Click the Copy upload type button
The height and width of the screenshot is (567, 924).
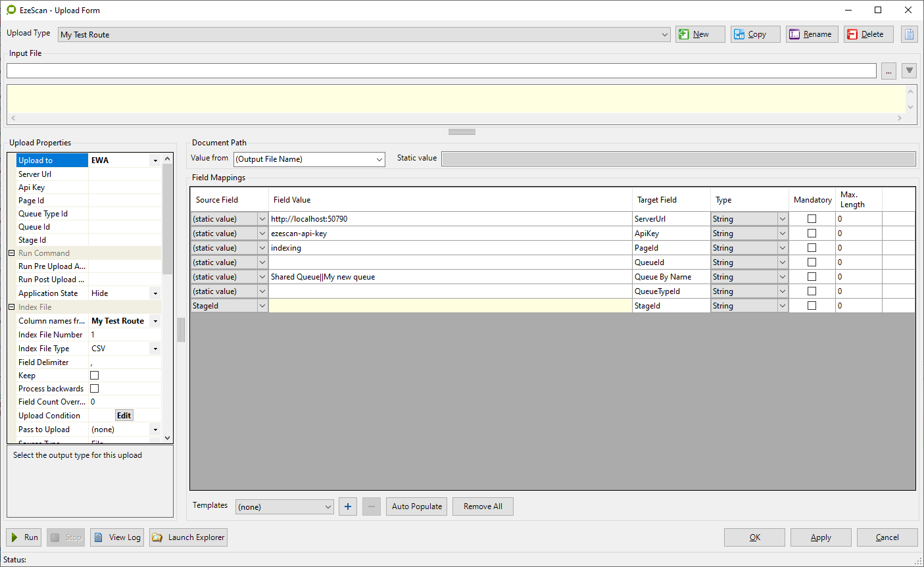pos(755,34)
